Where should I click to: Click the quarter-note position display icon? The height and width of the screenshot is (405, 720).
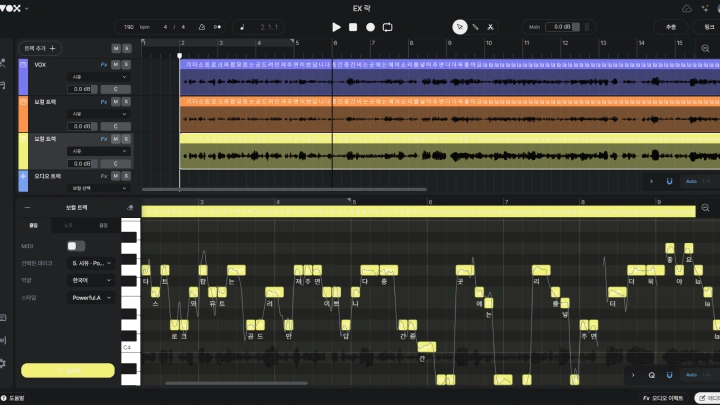tap(242, 27)
